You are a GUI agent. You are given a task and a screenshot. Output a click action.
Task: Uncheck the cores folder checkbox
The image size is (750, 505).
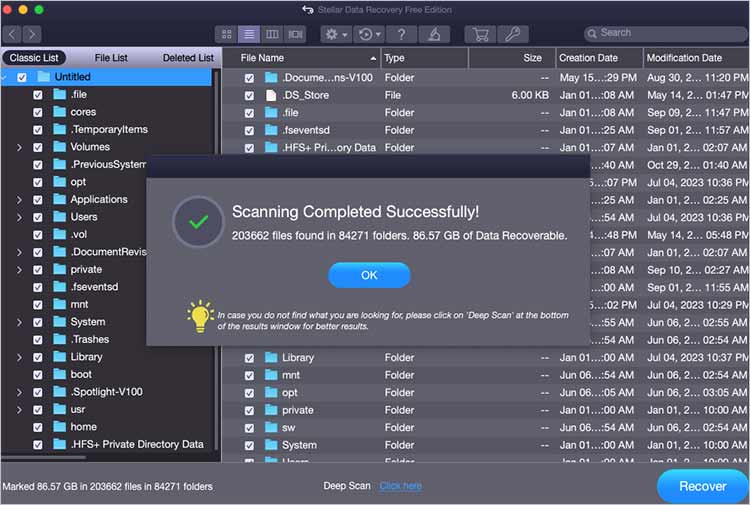point(38,112)
